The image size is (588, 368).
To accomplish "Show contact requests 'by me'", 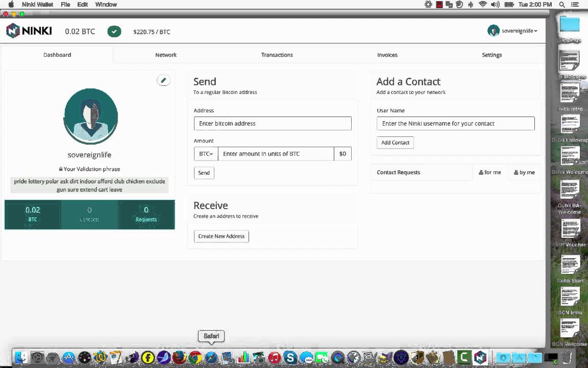I will (524, 172).
